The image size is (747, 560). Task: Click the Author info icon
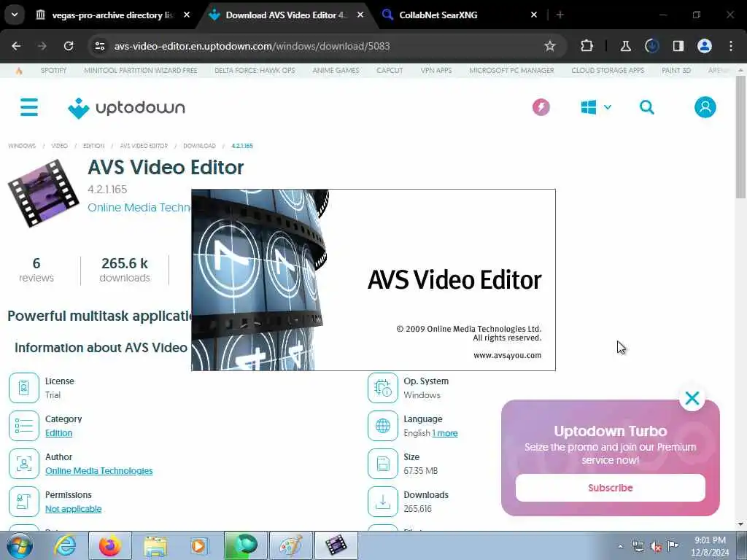click(24, 463)
